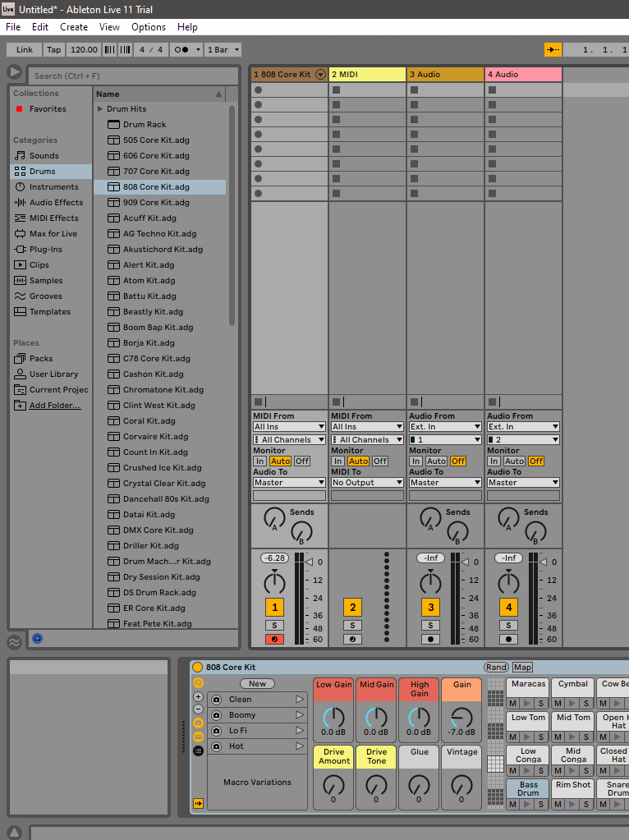
Task: Open the Create menu
Action: tap(74, 27)
